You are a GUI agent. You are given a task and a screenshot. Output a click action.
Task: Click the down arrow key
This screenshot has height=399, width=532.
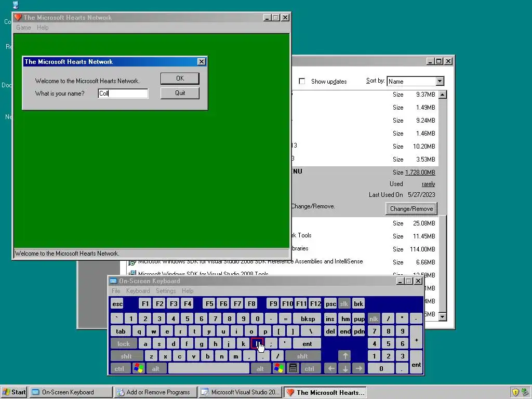[345, 369]
